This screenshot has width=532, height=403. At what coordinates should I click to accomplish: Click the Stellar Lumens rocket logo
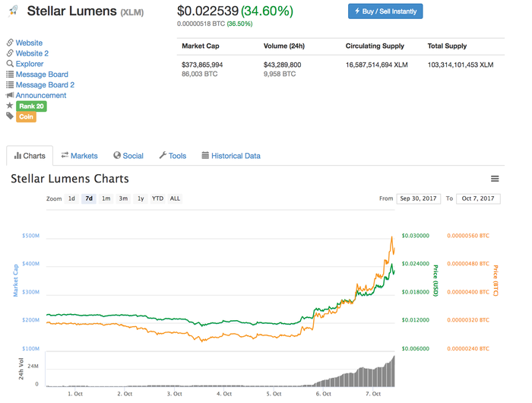click(13, 11)
